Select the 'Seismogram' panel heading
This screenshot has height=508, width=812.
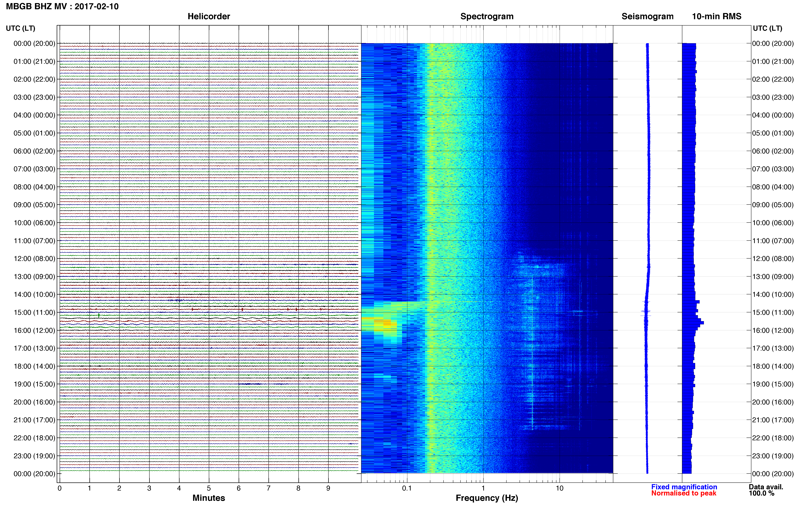pos(647,16)
